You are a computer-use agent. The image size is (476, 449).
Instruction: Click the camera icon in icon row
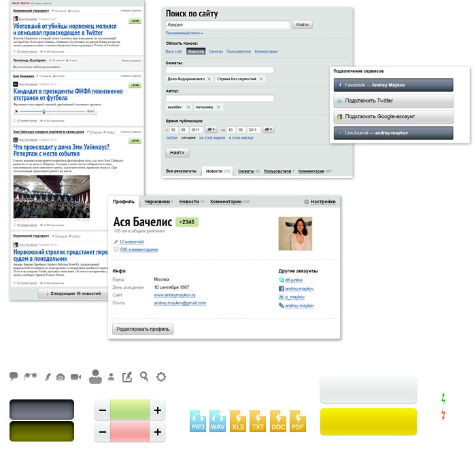click(61, 376)
